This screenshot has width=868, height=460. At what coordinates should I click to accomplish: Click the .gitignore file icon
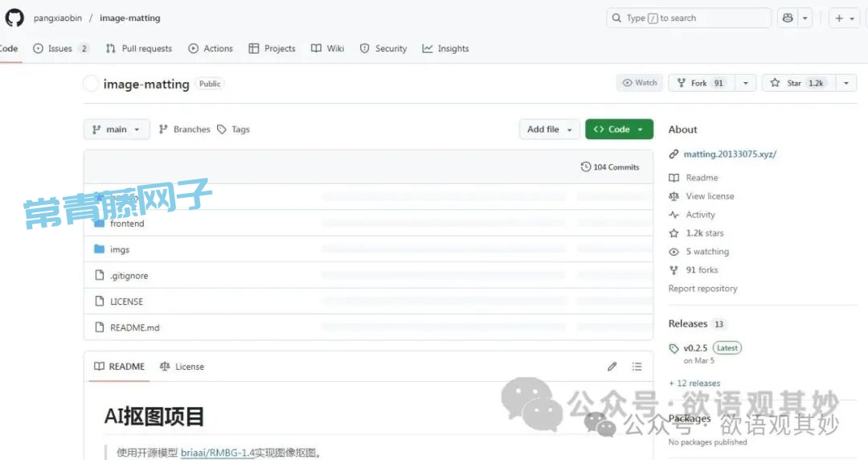click(x=99, y=275)
